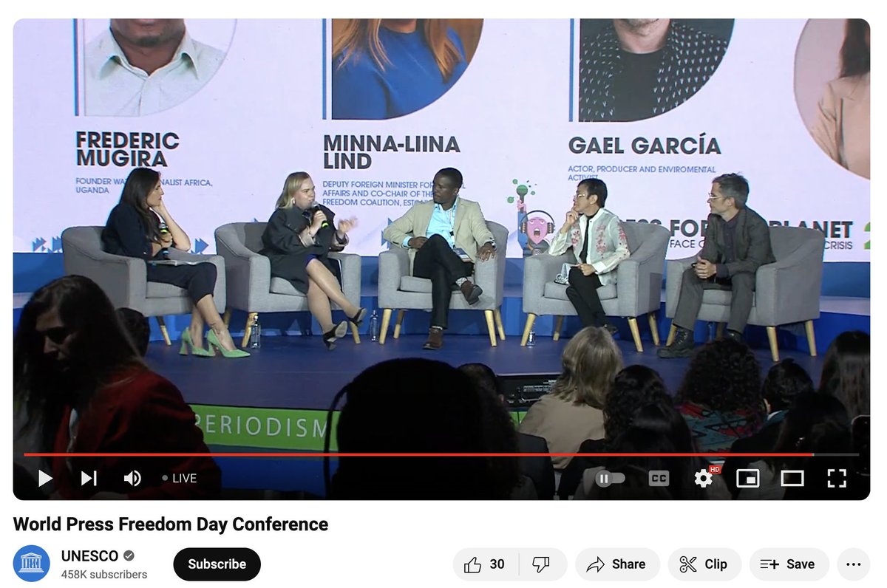The width and height of the screenshot is (887, 588).
Task: Open more actions menu
Action: point(853,564)
